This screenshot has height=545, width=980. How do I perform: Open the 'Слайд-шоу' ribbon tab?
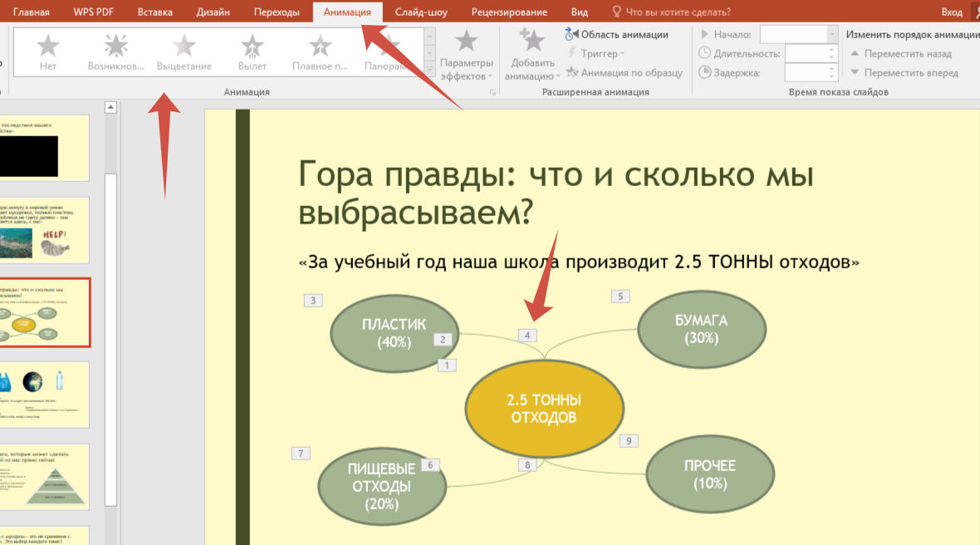click(x=421, y=12)
